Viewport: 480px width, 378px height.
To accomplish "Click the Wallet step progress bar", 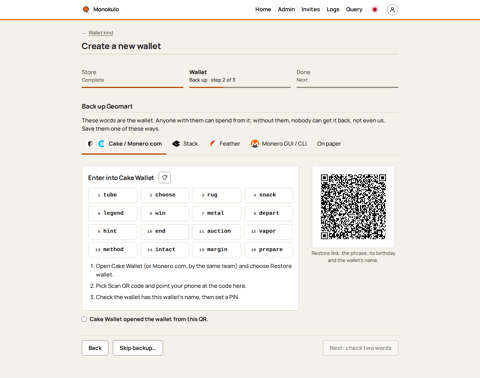I will [x=240, y=87].
